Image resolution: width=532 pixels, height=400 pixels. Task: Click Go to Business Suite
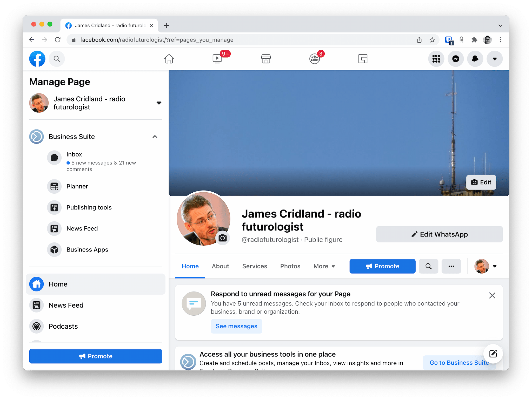tap(459, 363)
